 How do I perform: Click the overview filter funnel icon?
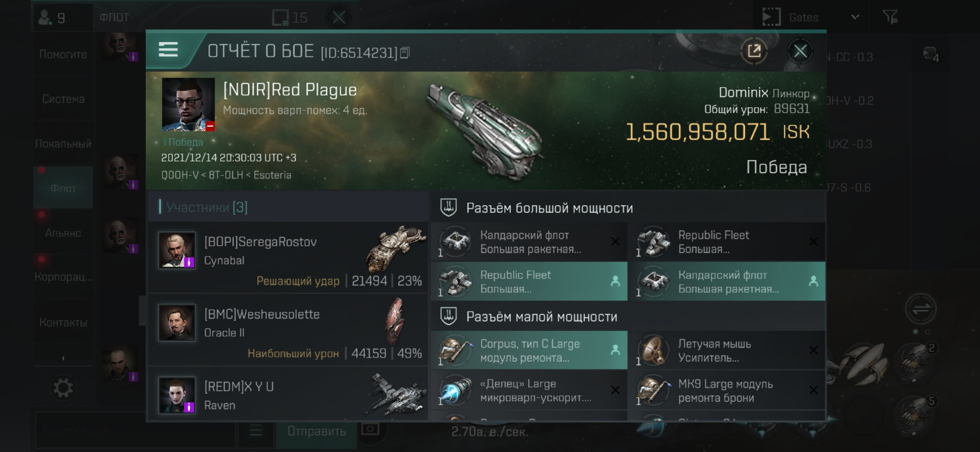tap(890, 17)
